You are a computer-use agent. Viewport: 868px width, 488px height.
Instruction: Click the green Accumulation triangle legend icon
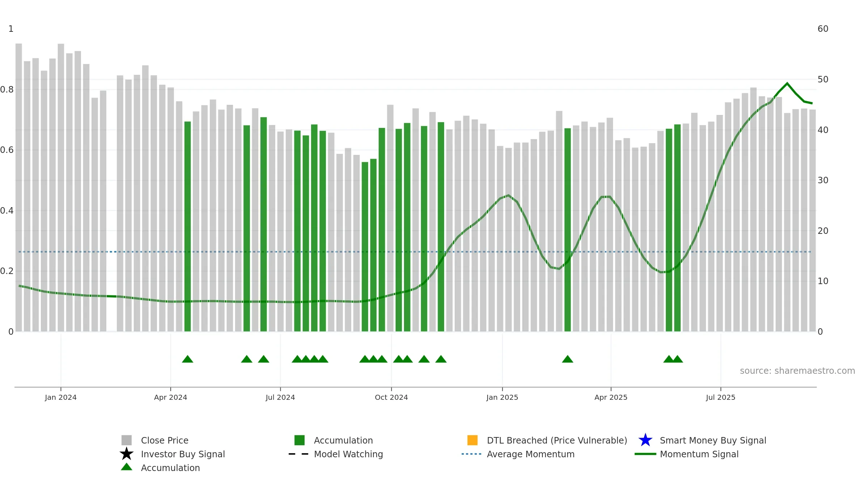[127, 467]
